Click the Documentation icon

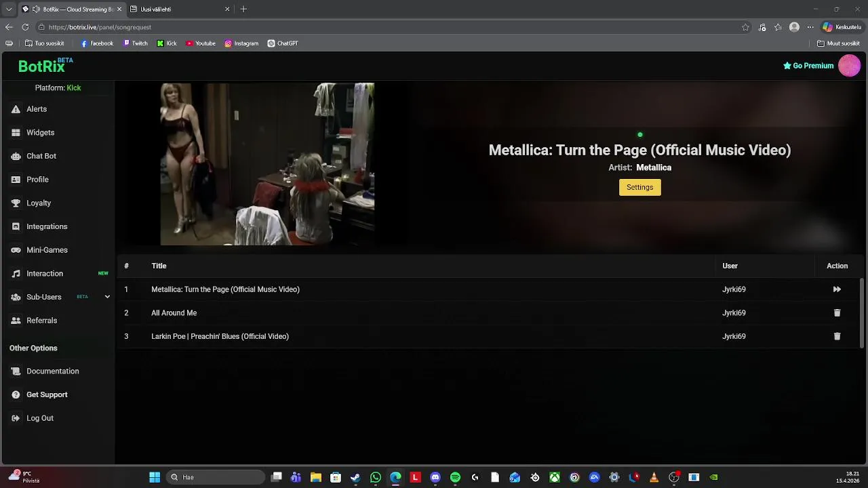tap(16, 371)
